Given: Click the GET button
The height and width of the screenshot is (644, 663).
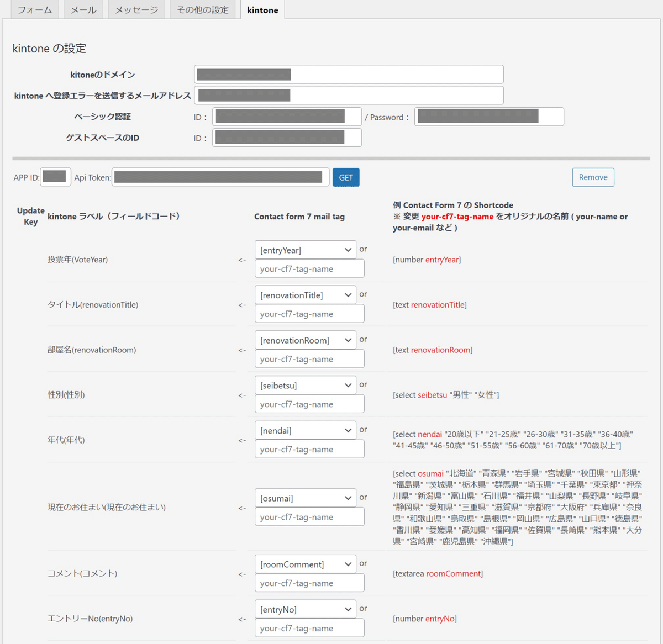Looking at the screenshot, I should 346,177.
